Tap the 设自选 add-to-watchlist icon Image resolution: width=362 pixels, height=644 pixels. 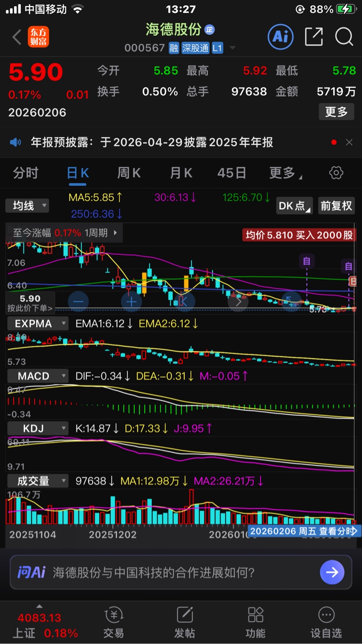pyautogui.click(x=326, y=622)
